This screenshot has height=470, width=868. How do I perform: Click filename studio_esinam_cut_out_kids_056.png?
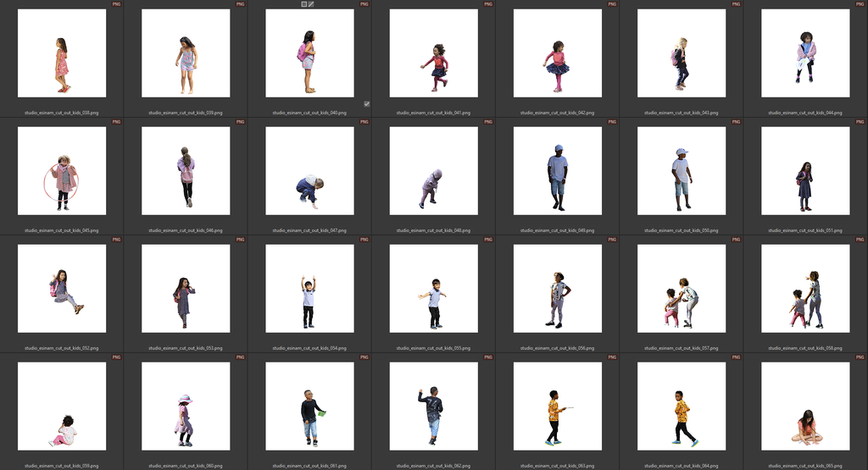pos(557,348)
